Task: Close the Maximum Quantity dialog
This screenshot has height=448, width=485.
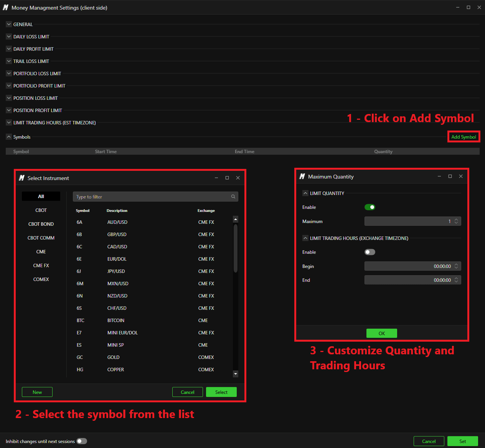Action: tap(461, 176)
